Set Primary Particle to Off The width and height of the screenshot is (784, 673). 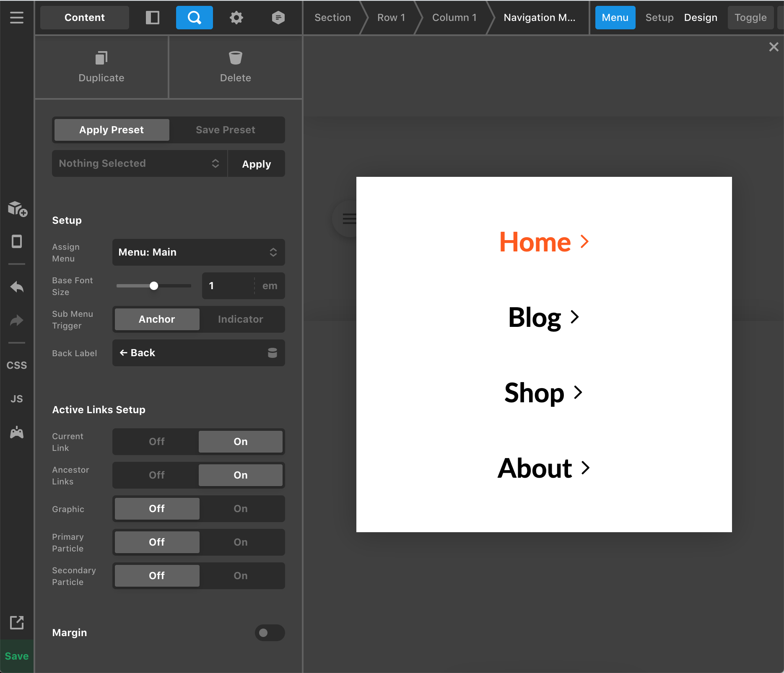pos(157,542)
